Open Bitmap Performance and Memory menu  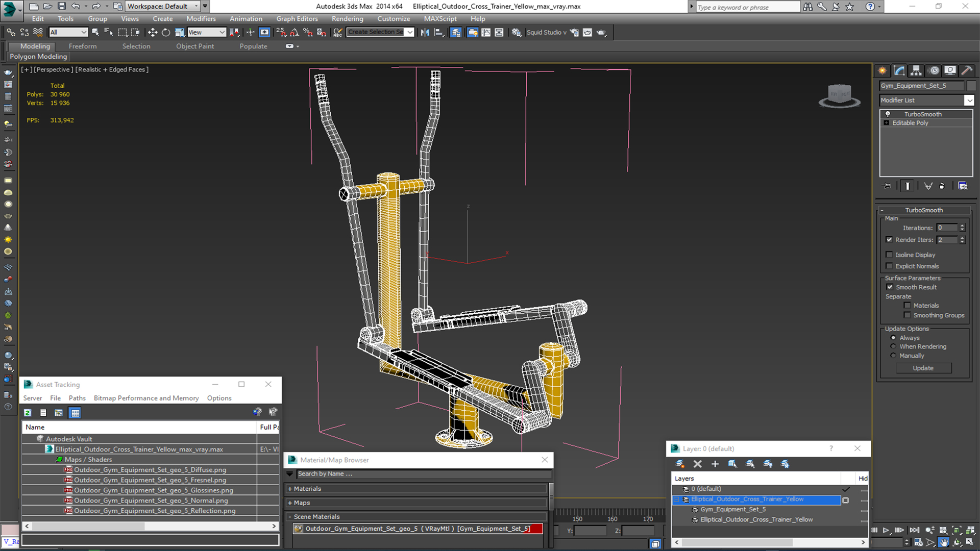pos(146,398)
